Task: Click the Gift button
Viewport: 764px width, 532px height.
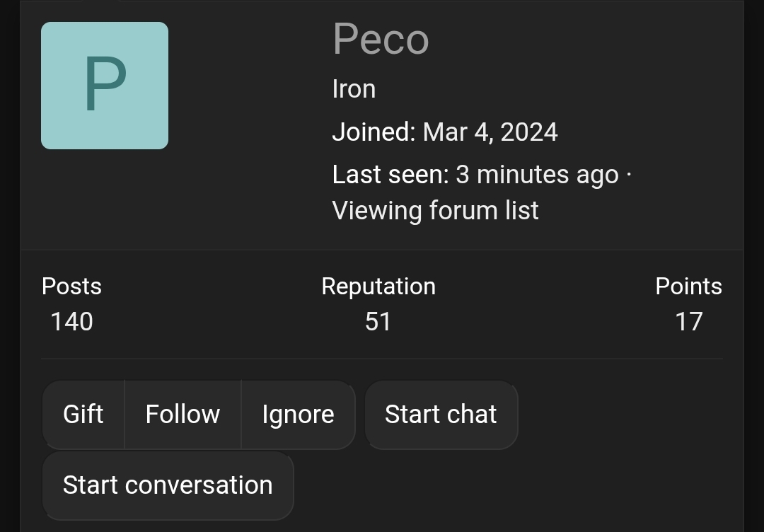Action: 83,415
